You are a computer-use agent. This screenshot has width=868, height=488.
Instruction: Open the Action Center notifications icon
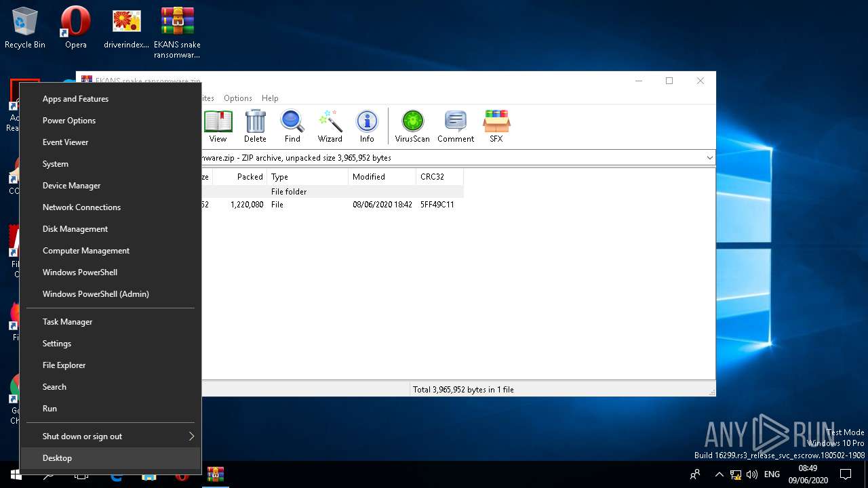point(846,474)
